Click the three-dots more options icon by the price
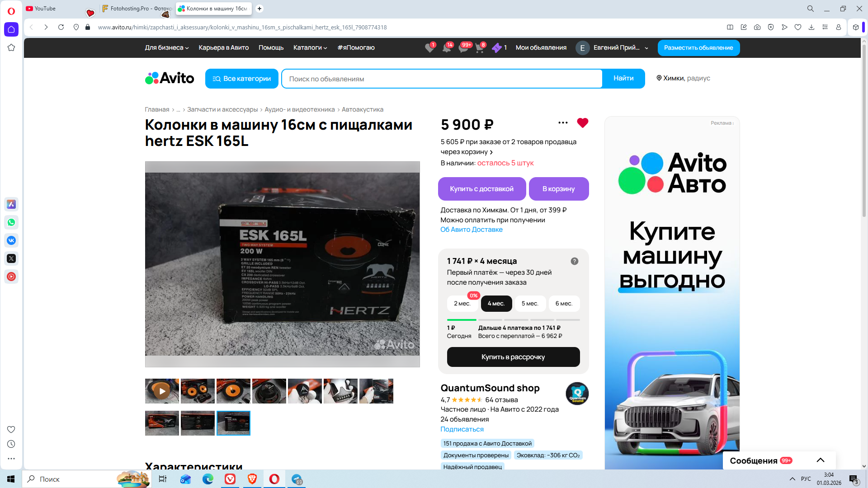The image size is (868, 488). pyautogui.click(x=563, y=123)
